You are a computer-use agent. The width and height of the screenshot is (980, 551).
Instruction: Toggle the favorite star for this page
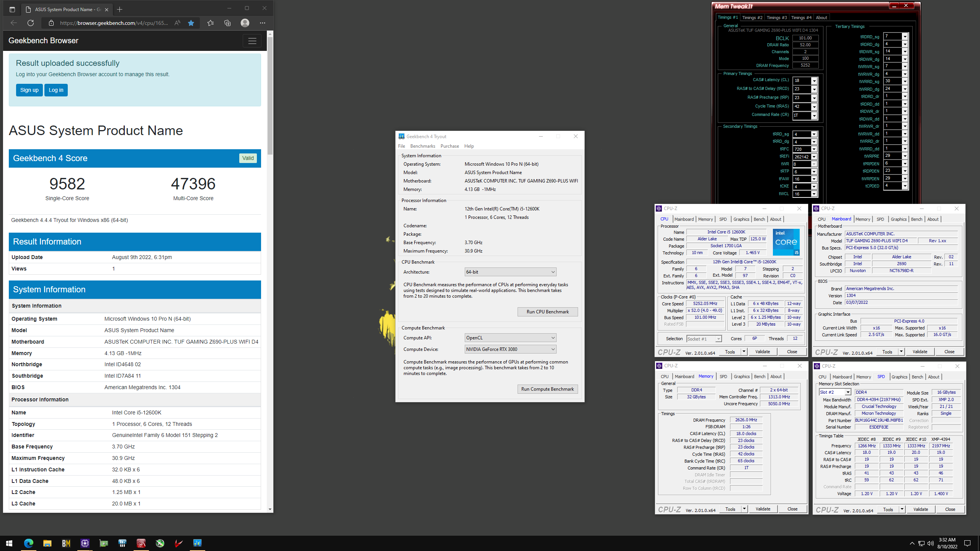[191, 23]
